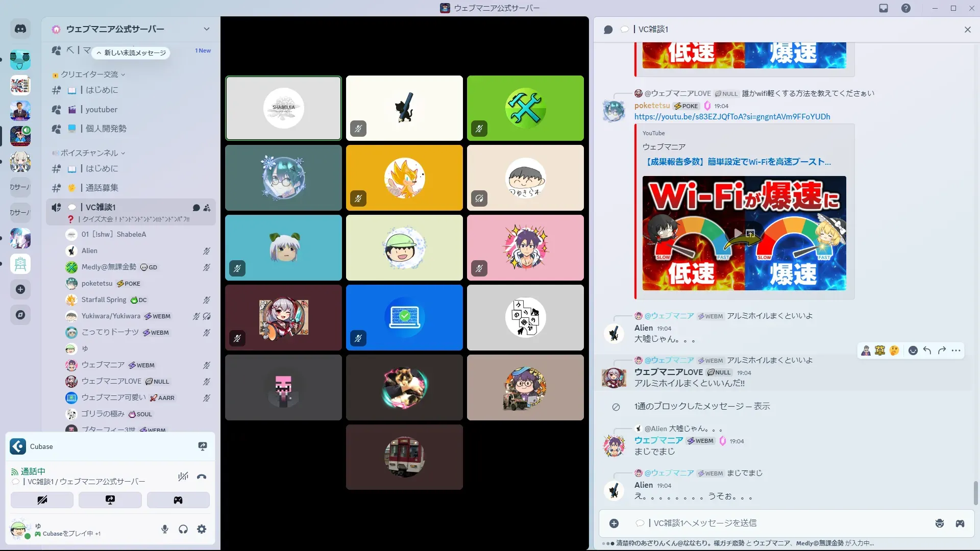Open the youtuber channel
This screenshot has width=980, height=551.
[101, 110]
